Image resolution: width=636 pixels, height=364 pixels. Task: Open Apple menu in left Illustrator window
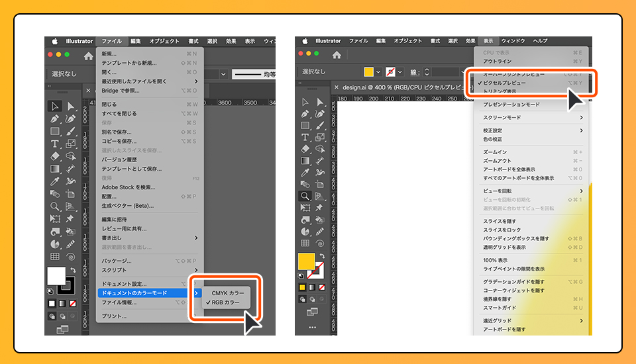click(55, 41)
